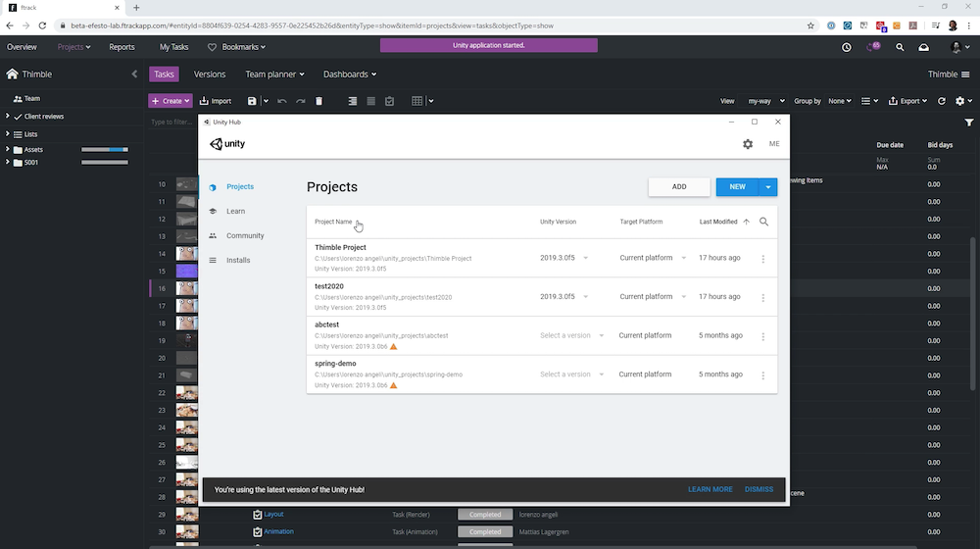The width and height of the screenshot is (980, 549).
Task: Click the NEW project button
Action: (x=738, y=187)
